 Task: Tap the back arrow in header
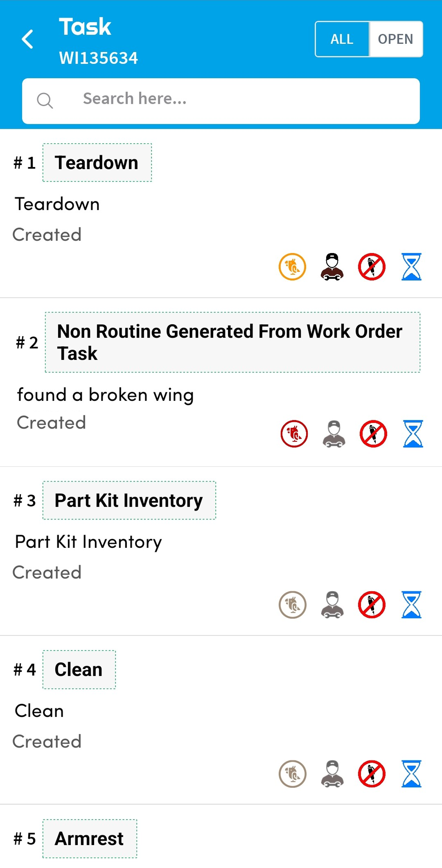(x=27, y=39)
